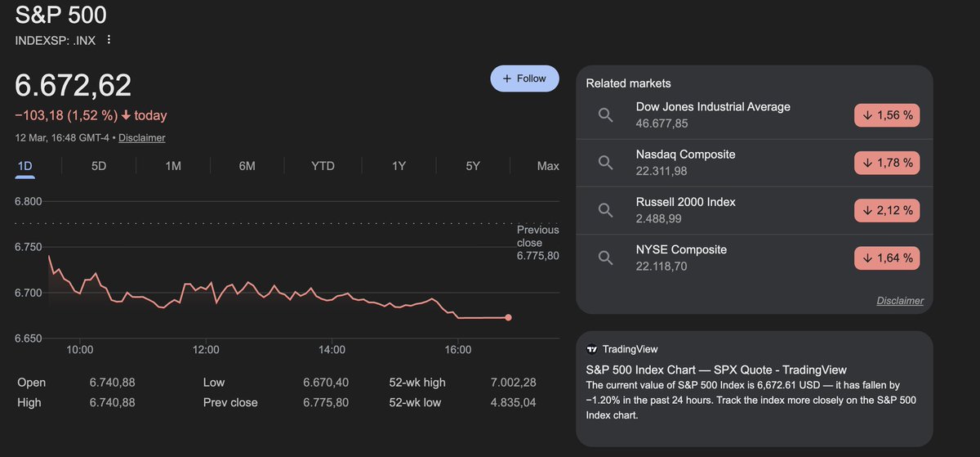Click the Nasdaq value 22.311,98

(662, 171)
